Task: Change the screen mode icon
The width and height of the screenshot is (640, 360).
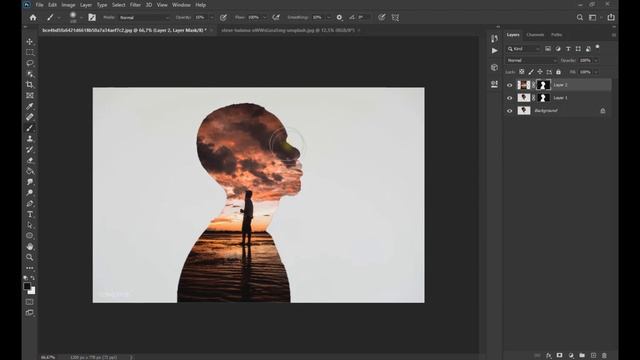Action: (x=29, y=313)
